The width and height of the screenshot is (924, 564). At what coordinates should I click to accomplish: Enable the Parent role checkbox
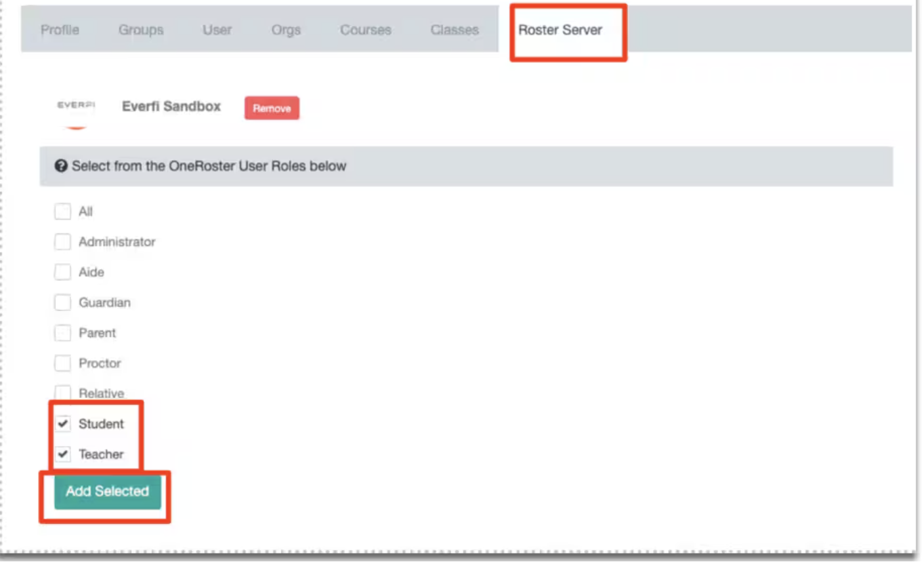pyautogui.click(x=62, y=332)
